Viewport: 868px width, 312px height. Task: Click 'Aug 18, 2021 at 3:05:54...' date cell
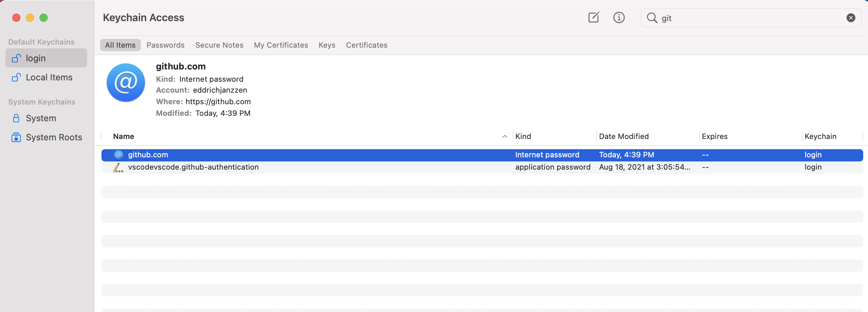coord(645,167)
